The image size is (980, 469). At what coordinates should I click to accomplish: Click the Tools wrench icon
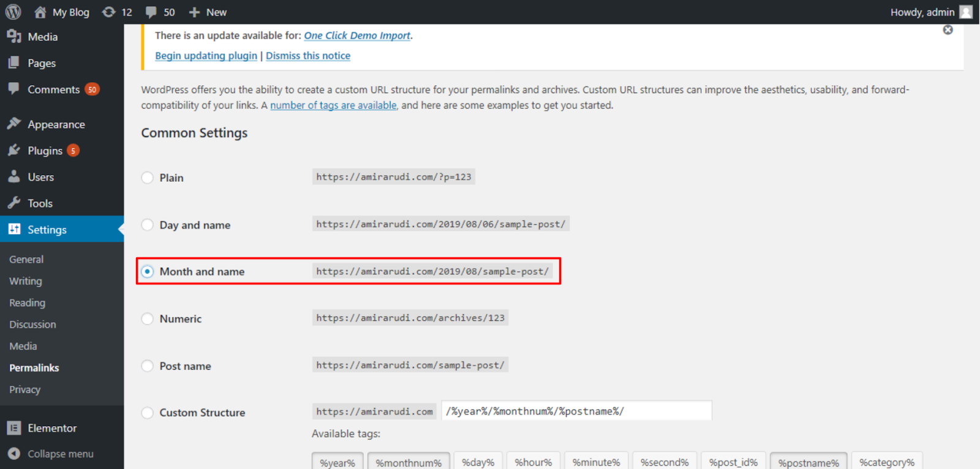point(14,203)
